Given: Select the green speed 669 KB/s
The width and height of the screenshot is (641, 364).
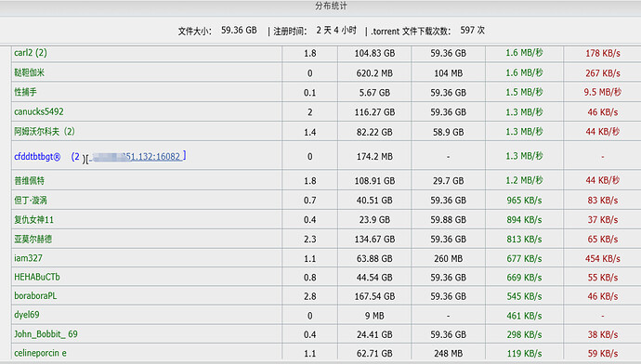Looking at the screenshot, I should pyautogui.click(x=525, y=278).
